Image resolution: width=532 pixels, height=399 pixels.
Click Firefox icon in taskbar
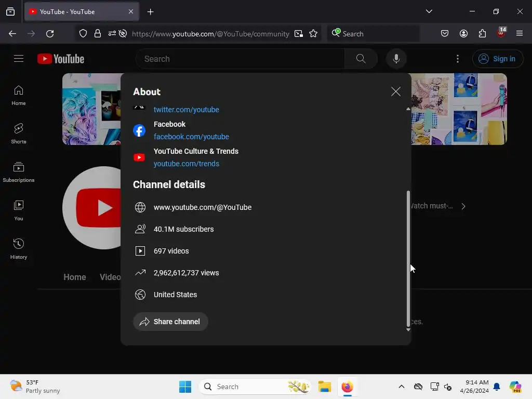(348, 387)
